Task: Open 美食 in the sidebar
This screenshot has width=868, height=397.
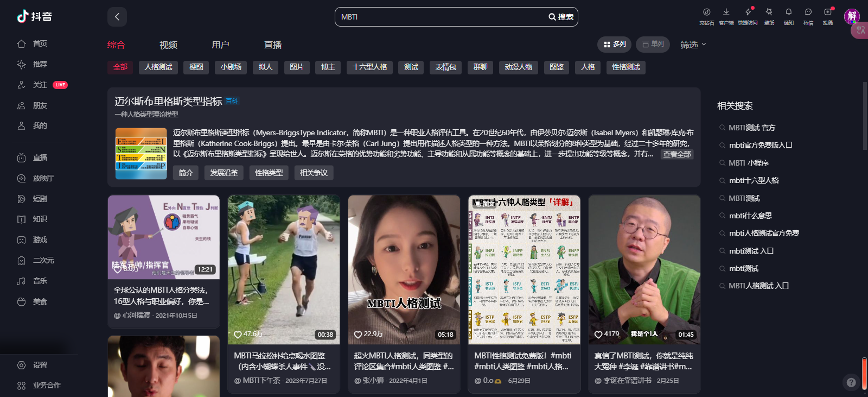Action: [x=33, y=301]
